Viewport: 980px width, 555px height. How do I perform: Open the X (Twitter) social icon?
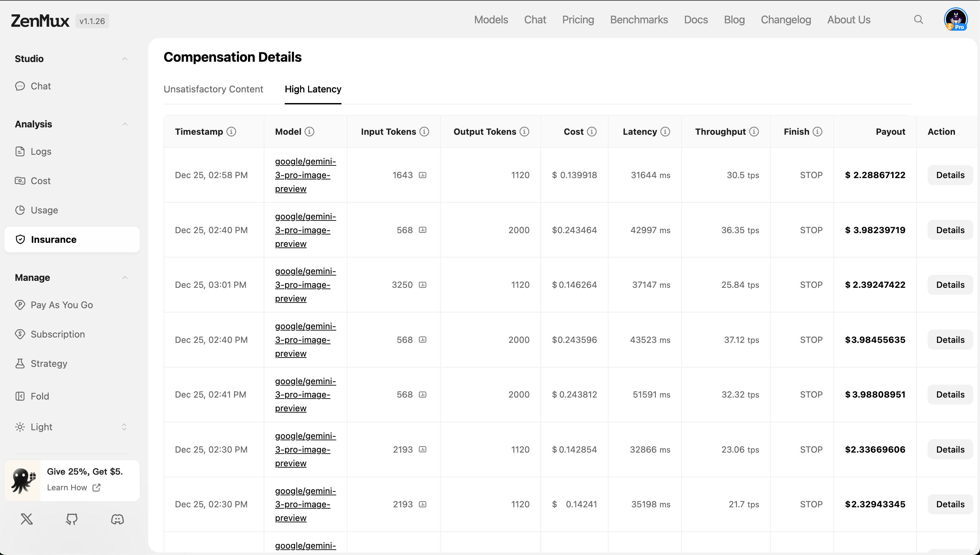pyautogui.click(x=27, y=519)
